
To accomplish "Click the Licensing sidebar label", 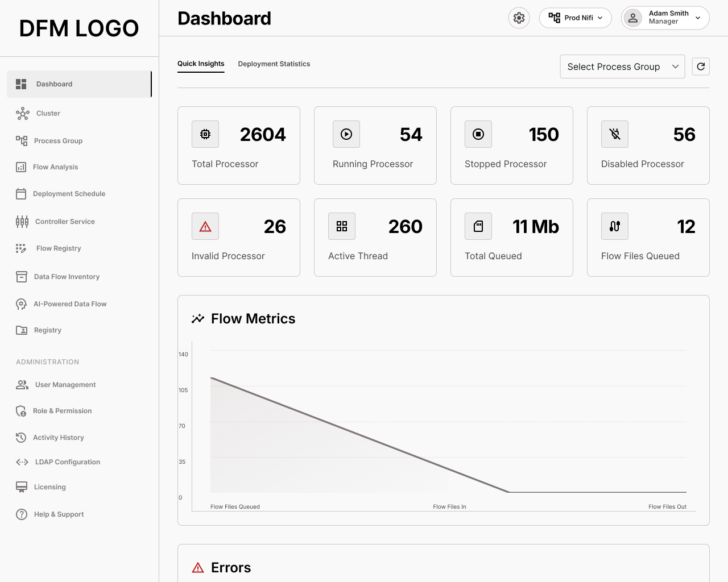I will click(50, 487).
